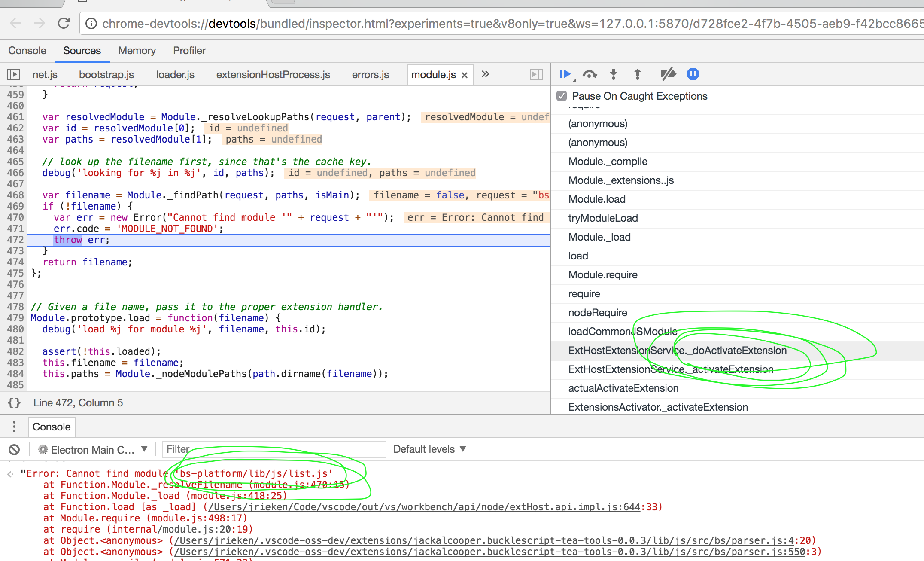Open the Default levels dropdown
This screenshot has width=924, height=561.
(x=429, y=449)
